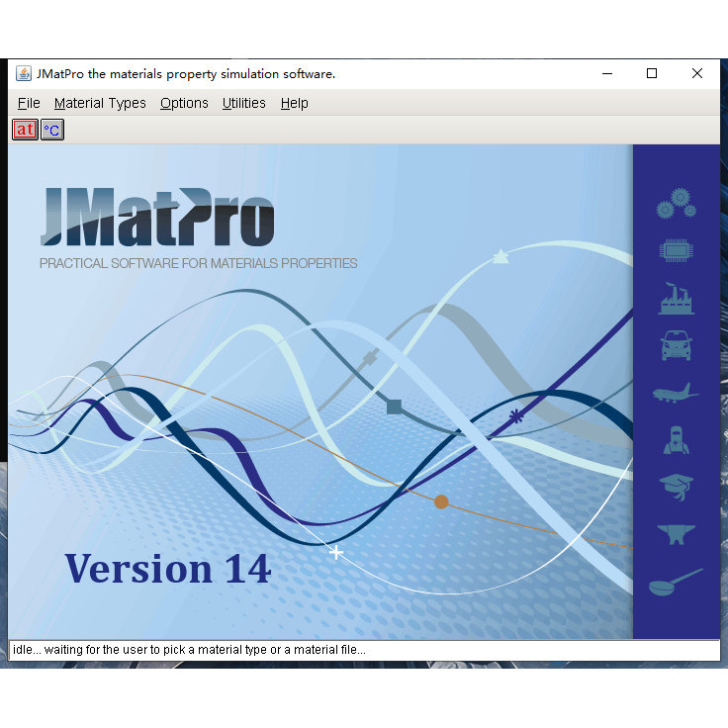Click the idle status bar message
728x728 pixels.
click(190, 650)
